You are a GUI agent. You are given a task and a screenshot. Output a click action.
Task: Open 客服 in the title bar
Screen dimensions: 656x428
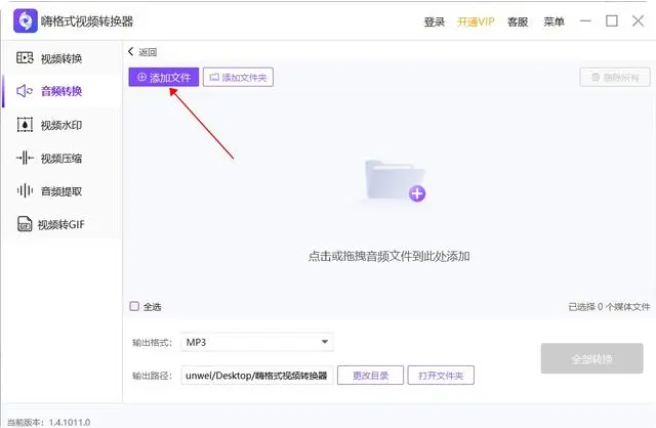[518, 22]
